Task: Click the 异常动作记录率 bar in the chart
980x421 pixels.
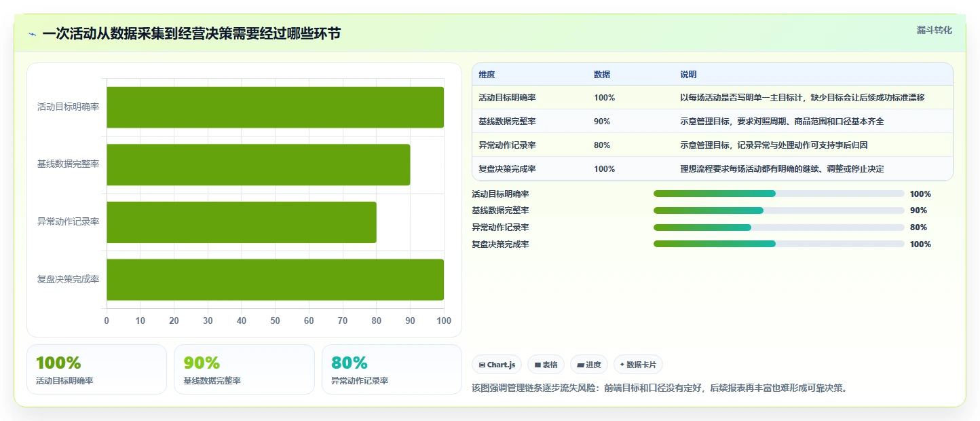Action: [241, 222]
